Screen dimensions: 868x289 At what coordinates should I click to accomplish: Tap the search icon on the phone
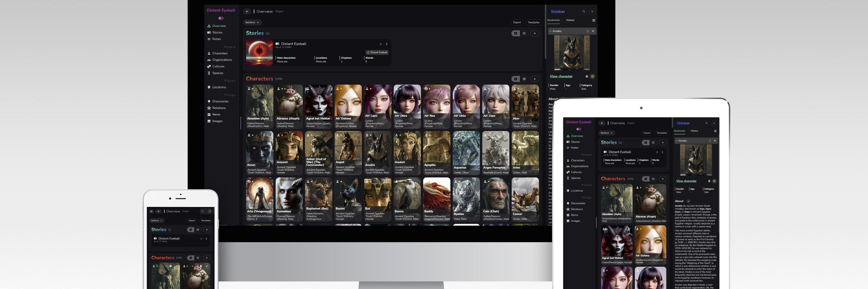[x=203, y=211]
